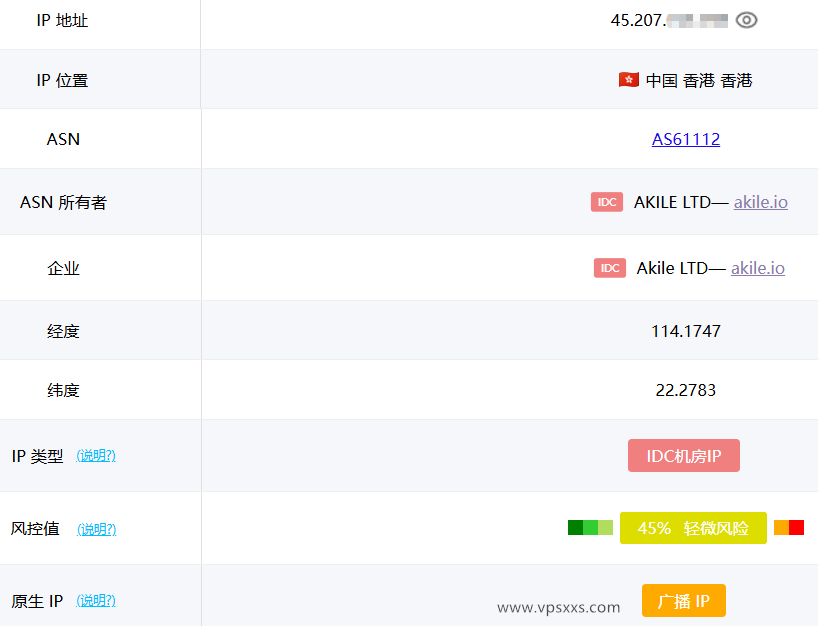
Task: Select the masked IP address text
Action: point(668,19)
